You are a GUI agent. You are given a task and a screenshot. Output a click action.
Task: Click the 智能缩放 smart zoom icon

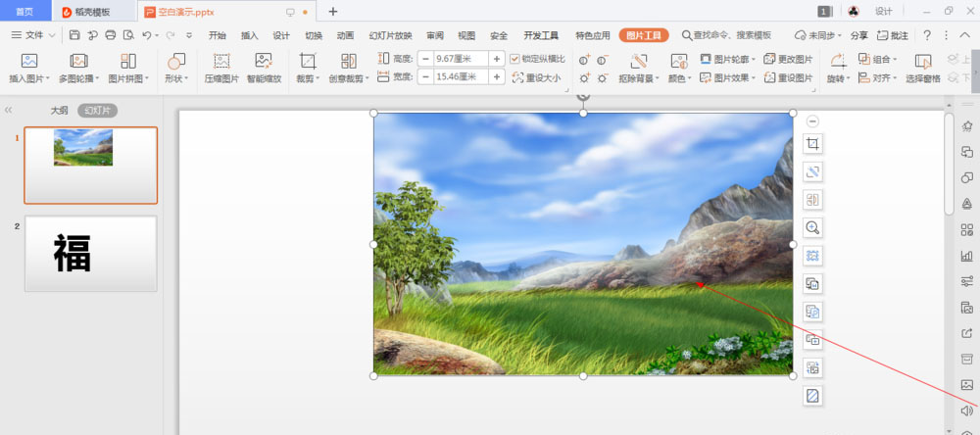[x=264, y=62]
